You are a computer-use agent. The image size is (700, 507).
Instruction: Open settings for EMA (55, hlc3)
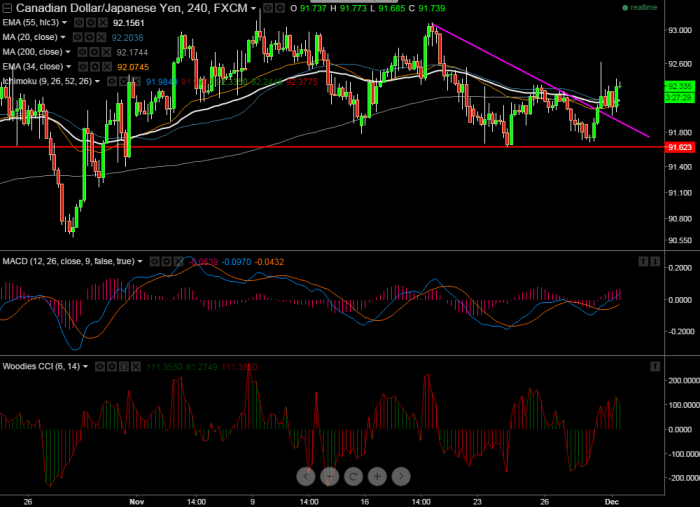90,22
